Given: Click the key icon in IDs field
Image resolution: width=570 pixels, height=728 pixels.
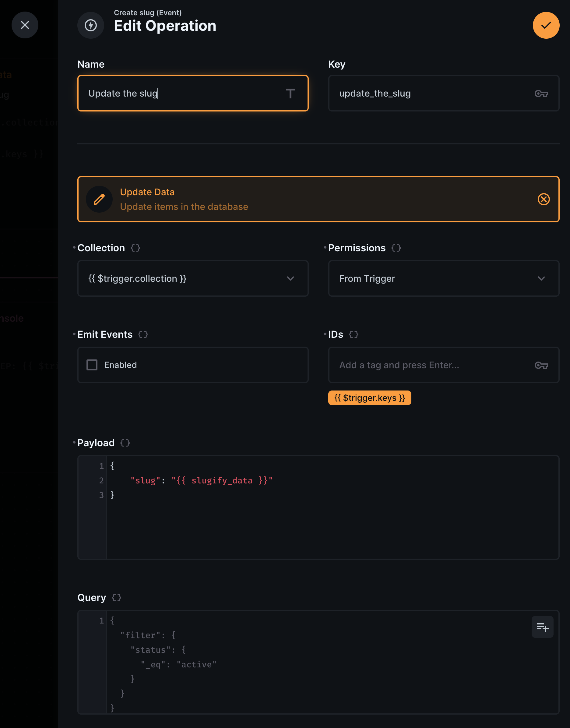Looking at the screenshot, I should pyautogui.click(x=541, y=365).
